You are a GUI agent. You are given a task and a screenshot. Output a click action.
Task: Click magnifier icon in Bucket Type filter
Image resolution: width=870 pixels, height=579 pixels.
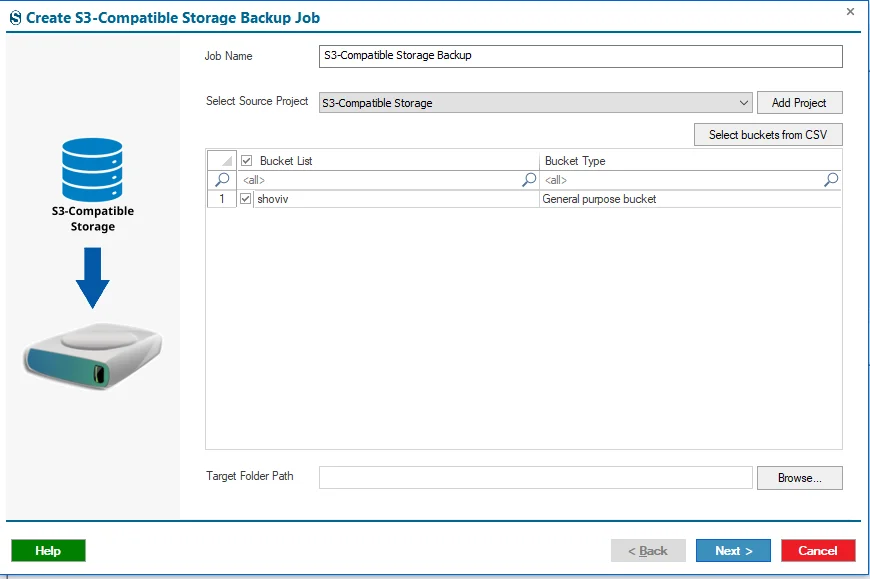tap(831, 180)
